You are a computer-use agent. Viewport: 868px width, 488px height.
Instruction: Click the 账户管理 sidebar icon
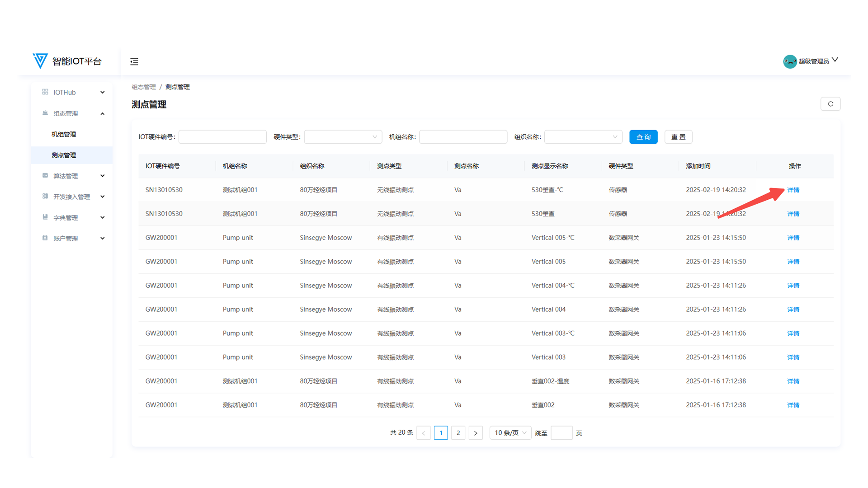(45, 238)
